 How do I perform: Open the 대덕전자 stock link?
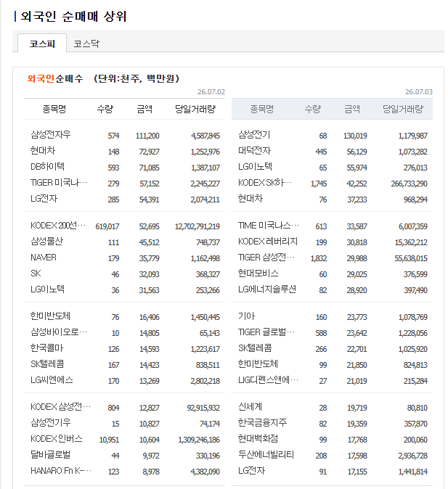(x=254, y=151)
